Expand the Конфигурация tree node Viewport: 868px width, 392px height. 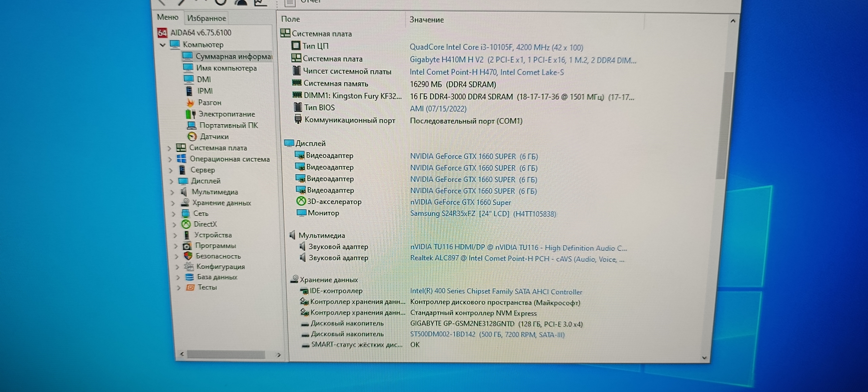177,267
